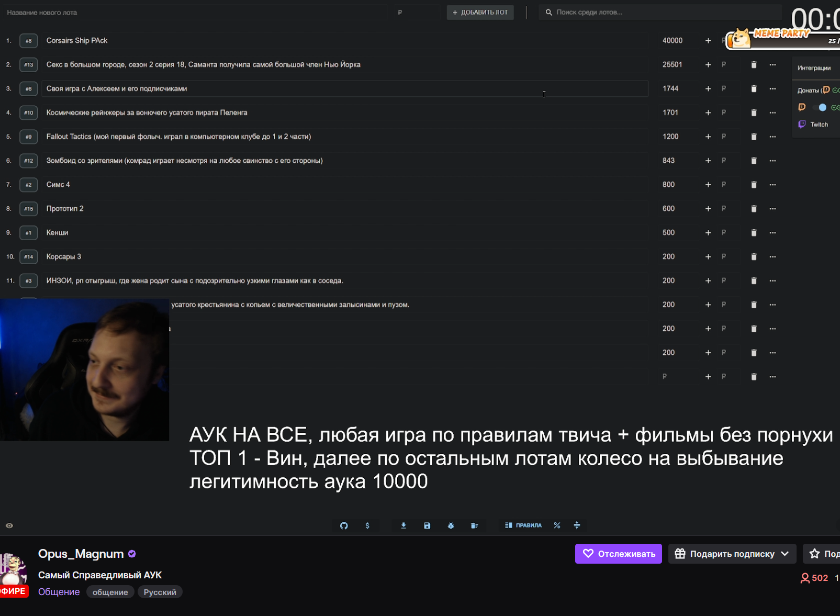The width and height of the screenshot is (840, 616).
Task: Click the 25501 amount field
Action: [x=677, y=65]
